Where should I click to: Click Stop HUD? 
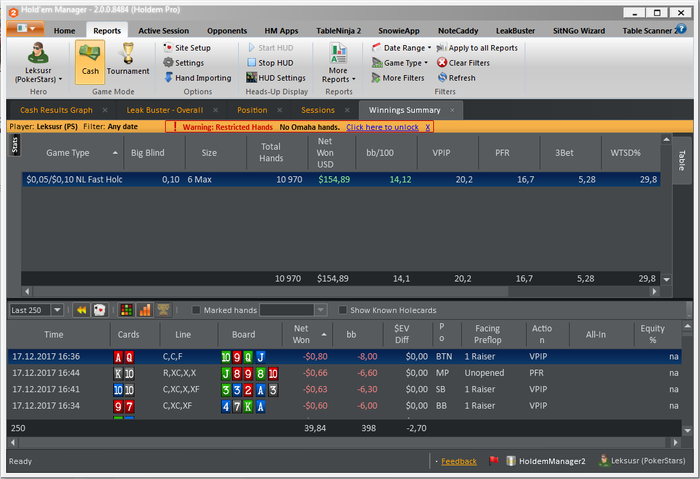[x=270, y=62]
